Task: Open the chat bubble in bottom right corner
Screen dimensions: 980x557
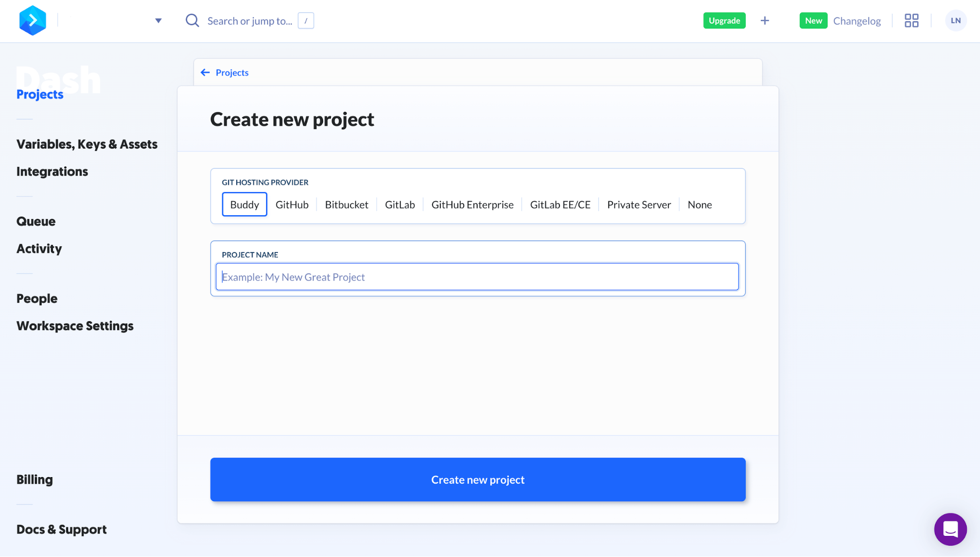Action: (950, 529)
